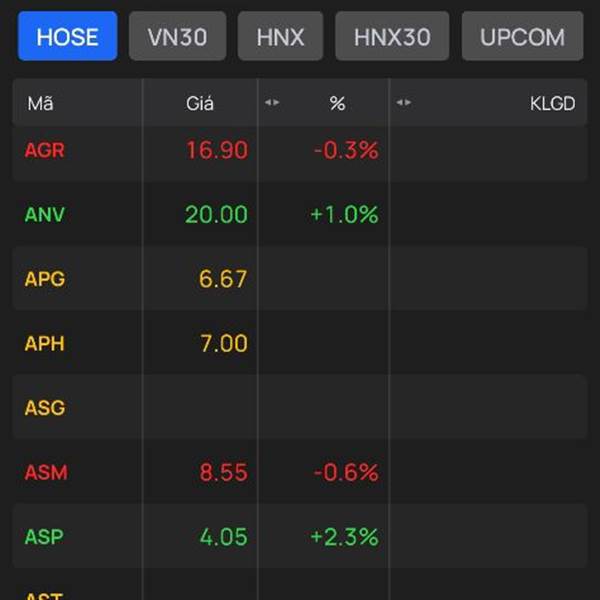600x600 pixels.
Task: Click the ANV price 20.00
Action: tap(216, 215)
